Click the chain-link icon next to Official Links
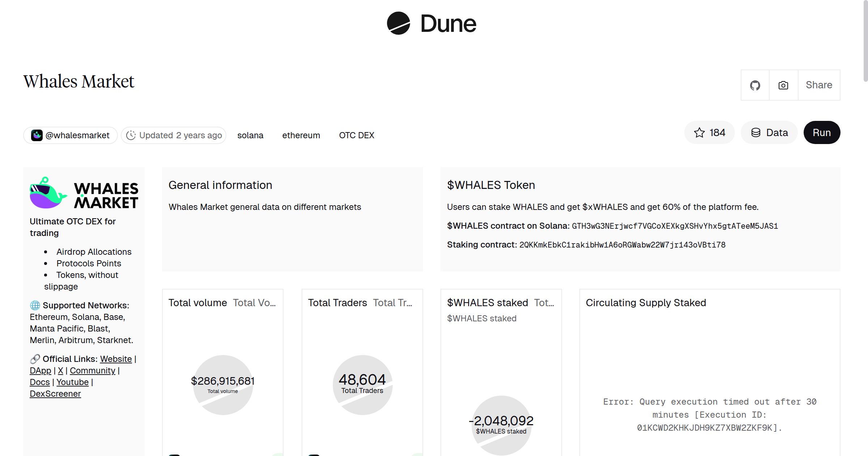Image resolution: width=868 pixels, height=456 pixels. tap(35, 359)
